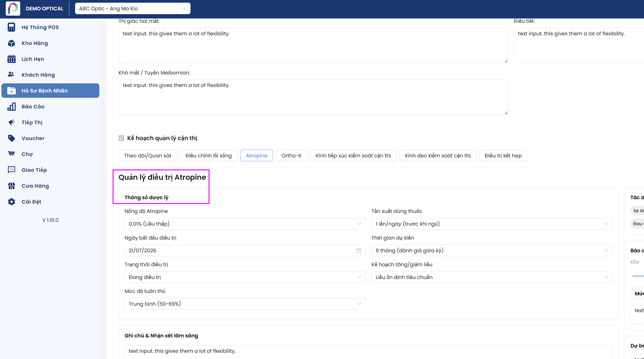Select the Theo dõi/Quan sát tab
644x359 pixels.
(x=147, y=155)
